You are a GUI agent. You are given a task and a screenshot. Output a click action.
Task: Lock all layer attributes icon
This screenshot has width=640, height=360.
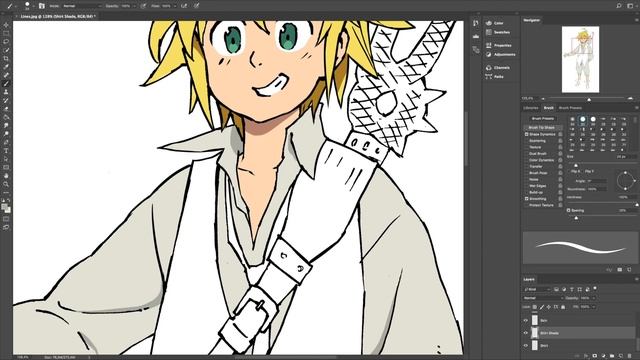[x=563, y=307]
